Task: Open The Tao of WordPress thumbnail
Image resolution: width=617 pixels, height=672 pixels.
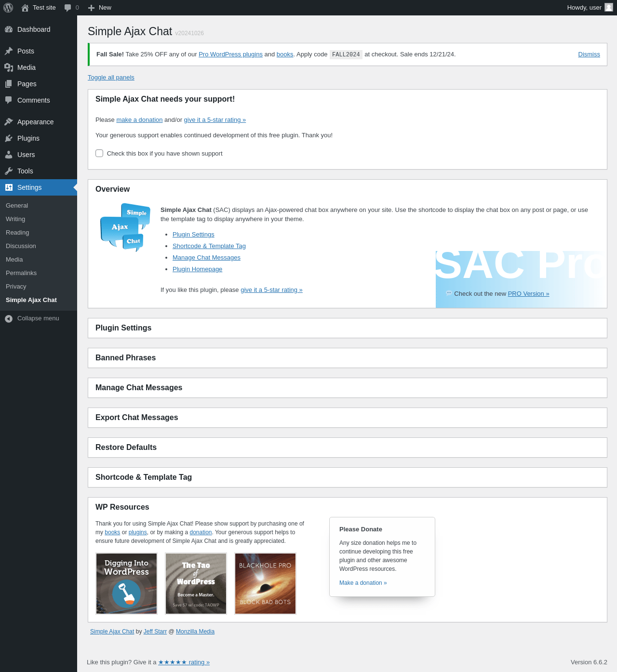Action: coord(196,583)
